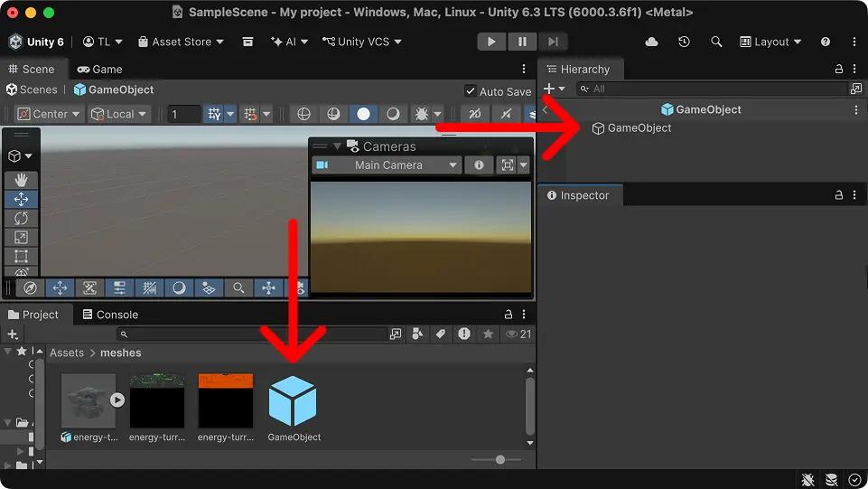This screenshot has width=868, height=489.
Task: Click the Scenes breadcrumb
Action: tap(33, 89)
